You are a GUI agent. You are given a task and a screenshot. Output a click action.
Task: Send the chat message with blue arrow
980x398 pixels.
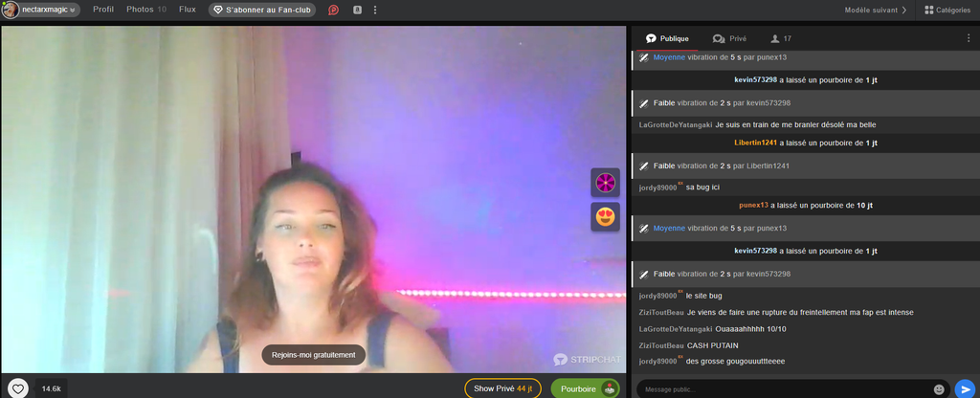tap(966, 389)
